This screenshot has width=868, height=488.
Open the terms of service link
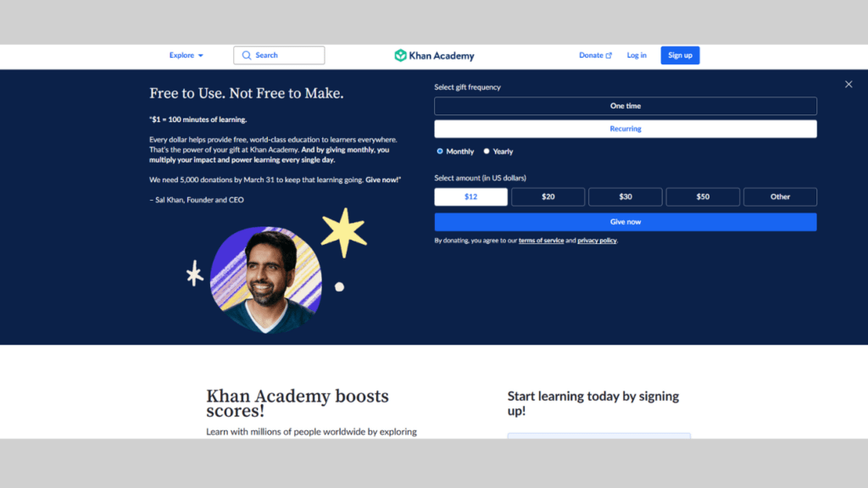pos(541,241)
